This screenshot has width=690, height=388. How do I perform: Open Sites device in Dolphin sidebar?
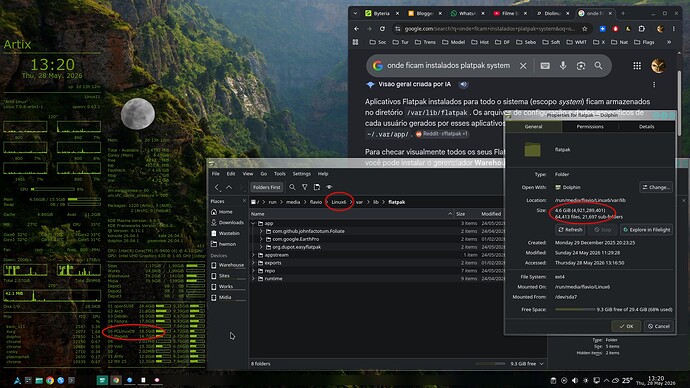228,276
